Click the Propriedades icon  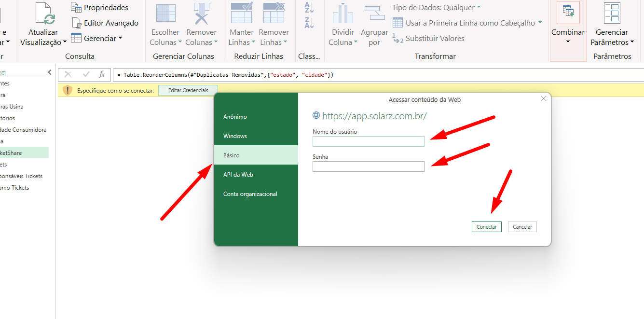tap(76, 7)
